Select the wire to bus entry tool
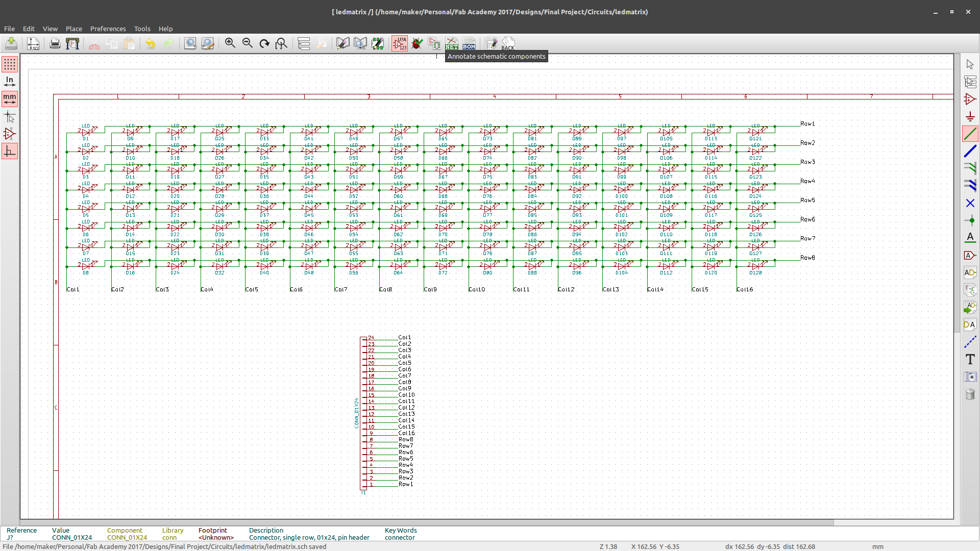The width and height of the screenshot is (980, 551). 970,168
